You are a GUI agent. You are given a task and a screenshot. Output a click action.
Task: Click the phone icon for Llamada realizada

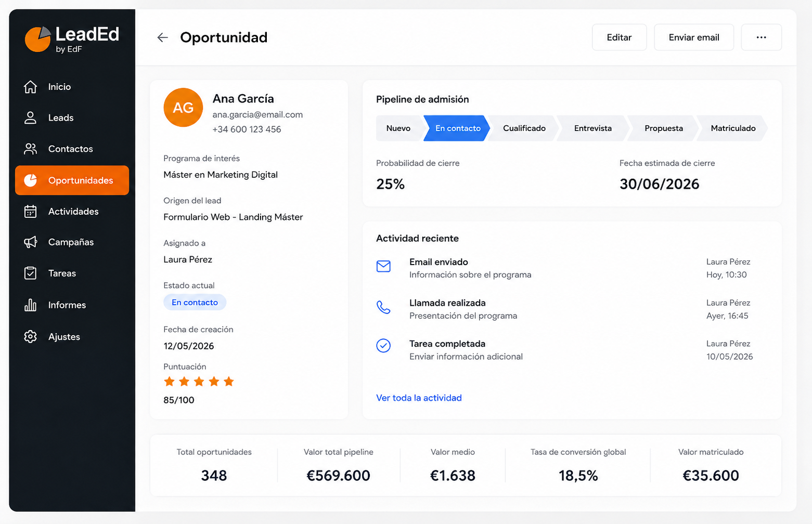pos(383,307)
